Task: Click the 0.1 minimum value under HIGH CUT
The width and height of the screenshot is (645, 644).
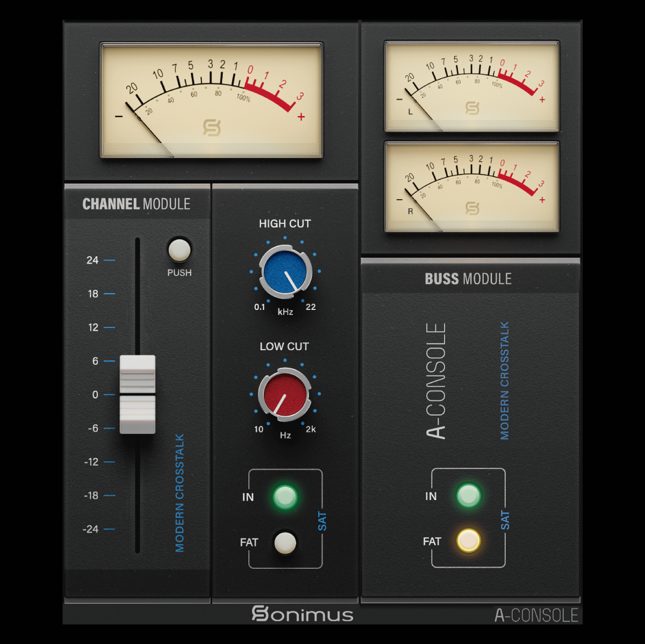Action: click(260, 307)
